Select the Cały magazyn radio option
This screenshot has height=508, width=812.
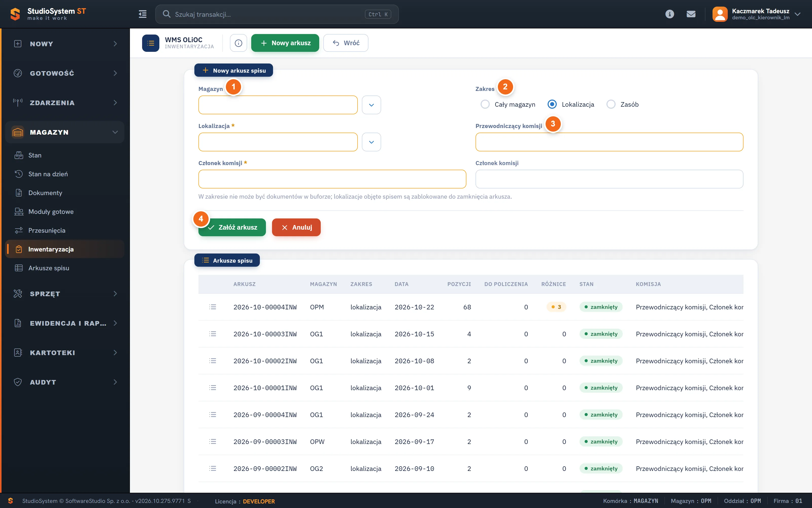click(x=485, y=104)
